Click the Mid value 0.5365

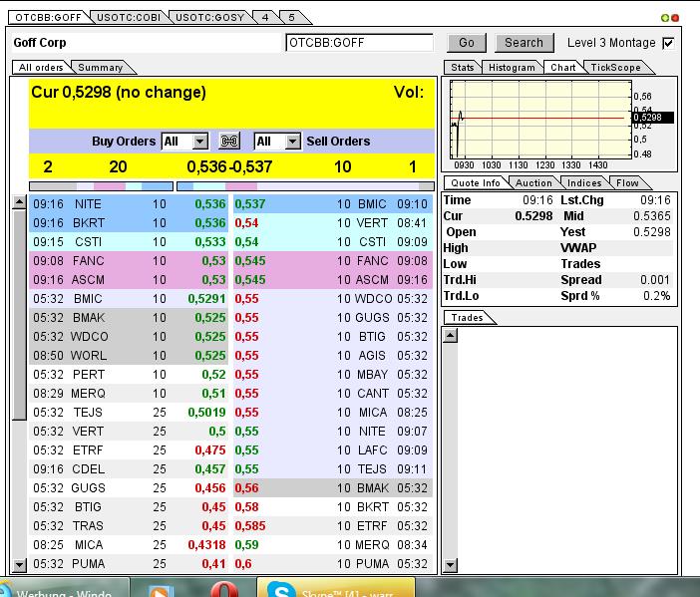[652, 216]
